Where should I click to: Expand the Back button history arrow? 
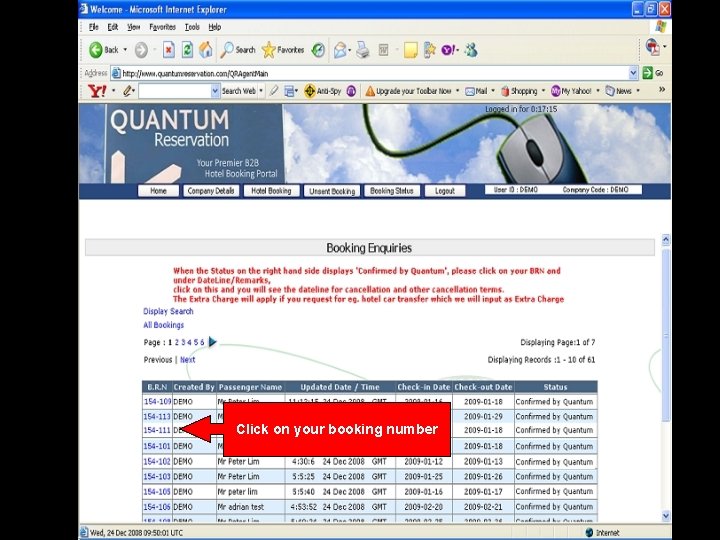coord(125,50)
